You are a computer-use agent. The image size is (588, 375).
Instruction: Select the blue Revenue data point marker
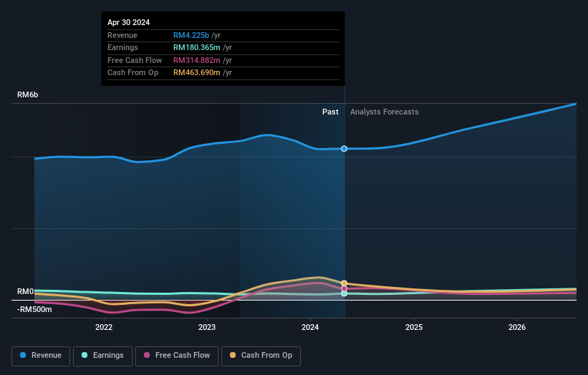344,149
